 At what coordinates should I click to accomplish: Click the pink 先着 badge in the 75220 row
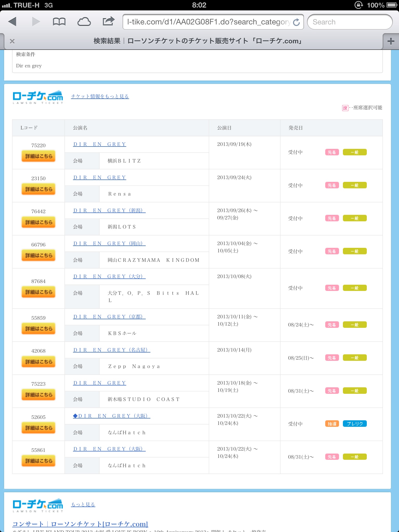click(332, 152)
